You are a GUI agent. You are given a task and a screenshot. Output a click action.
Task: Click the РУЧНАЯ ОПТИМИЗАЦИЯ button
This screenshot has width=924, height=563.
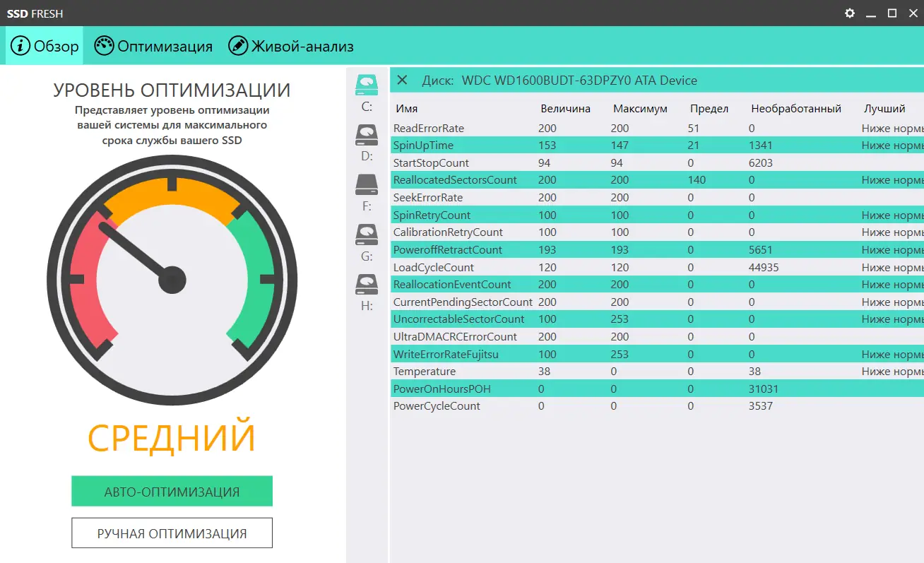[172, 533]
